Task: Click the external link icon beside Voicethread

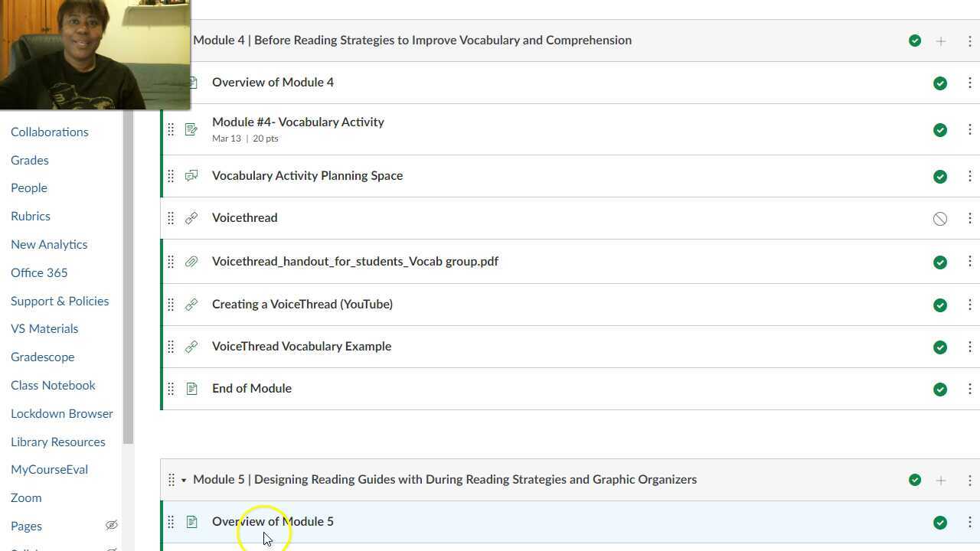Action: 191,218
